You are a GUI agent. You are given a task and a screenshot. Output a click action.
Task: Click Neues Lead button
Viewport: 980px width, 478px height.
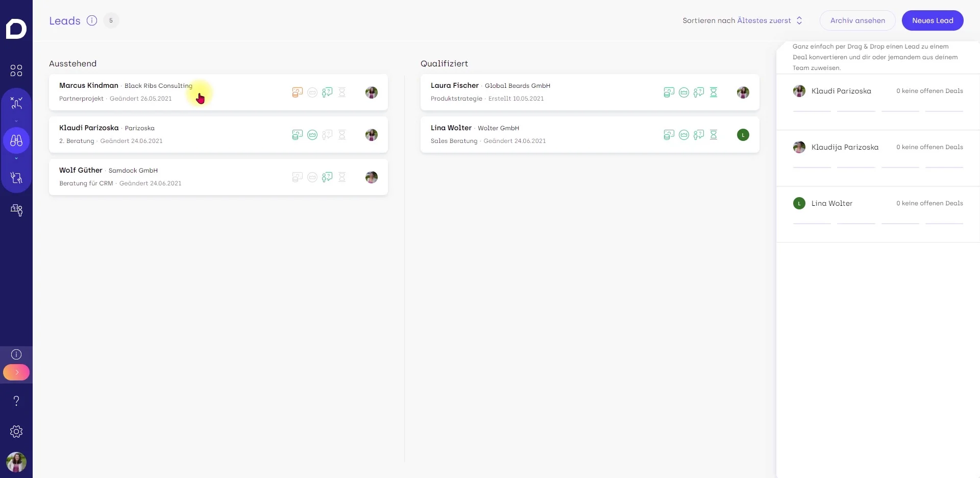point(933,20)
